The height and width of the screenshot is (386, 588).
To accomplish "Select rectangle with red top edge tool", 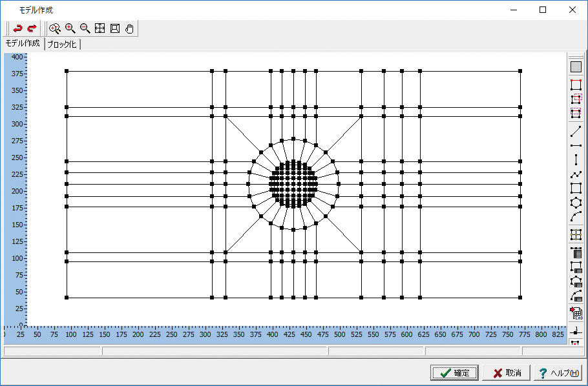I will 576,85.
